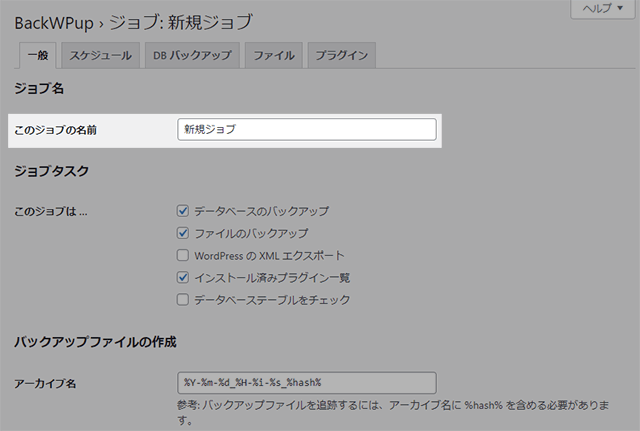Click the ジョブ名 section heading
This screenshot has width=640, height=431.
(x=39, y=89)
